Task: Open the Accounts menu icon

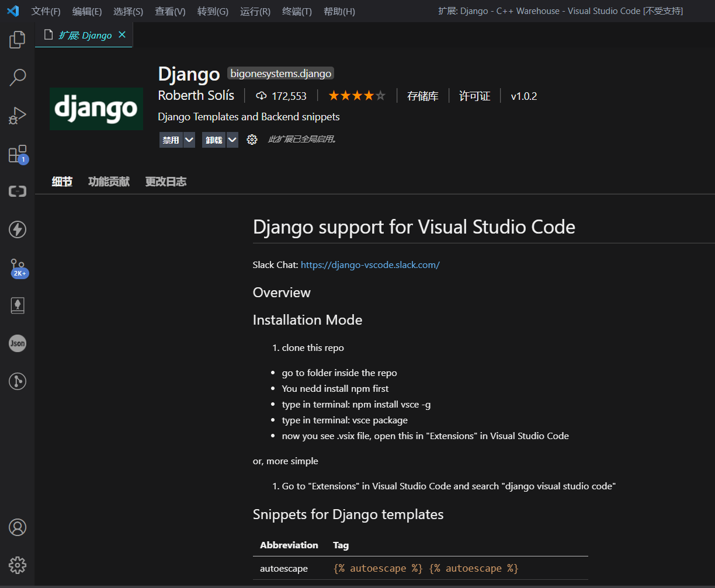Action: pyautogui.click(x=18, y=527)
